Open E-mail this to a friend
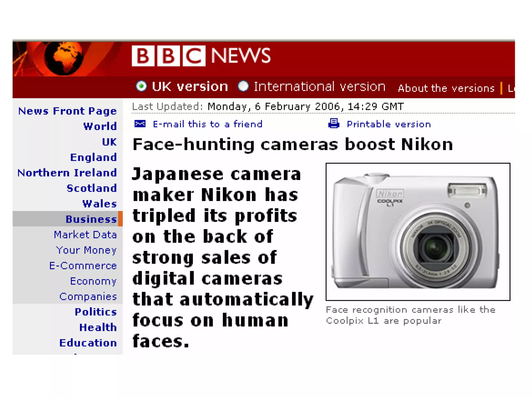The image size is (532, 398). [208, 124]
